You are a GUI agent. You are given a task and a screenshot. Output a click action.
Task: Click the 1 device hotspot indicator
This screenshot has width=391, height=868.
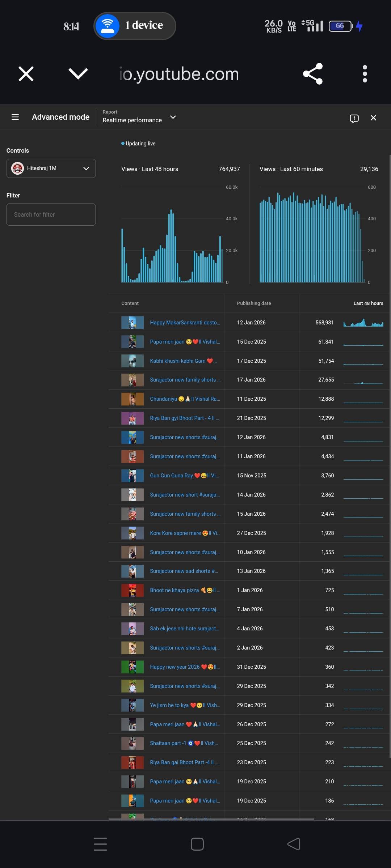point(135,26)
